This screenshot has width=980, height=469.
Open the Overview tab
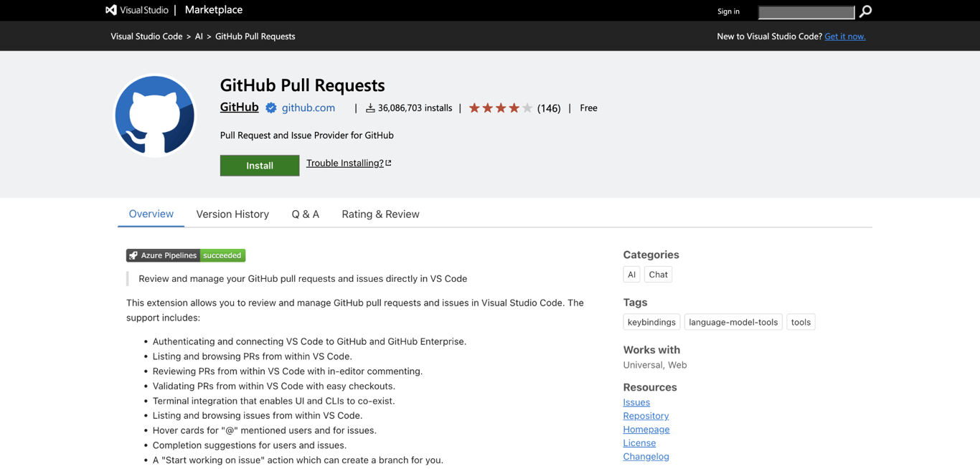click(x=151, y=214)
